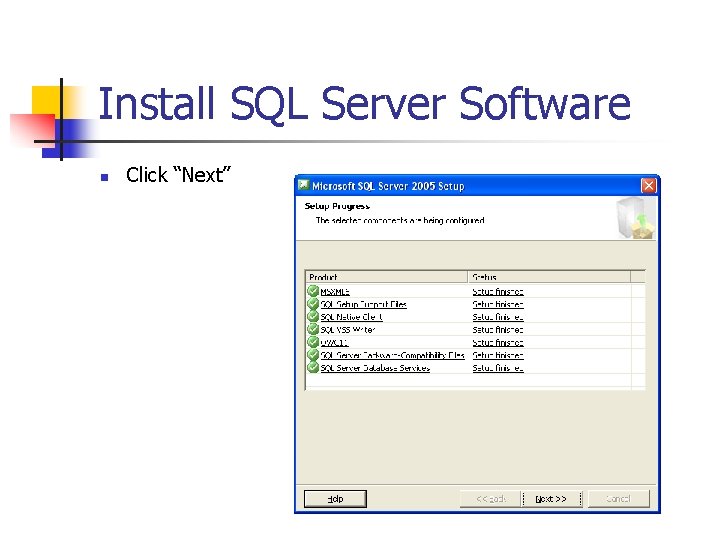Click Setup finished status for MSXML6
This screenshot has height=540, width=720.
498,292
